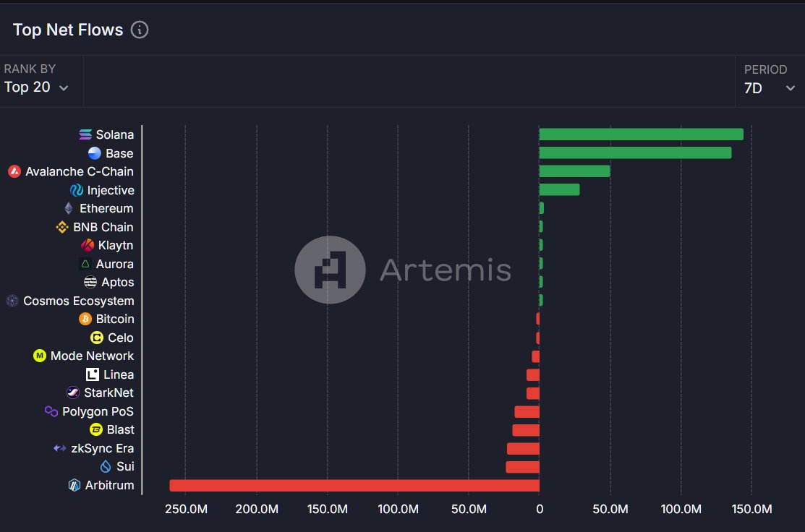This screenshot has height=532, width=805.
Task: Click the Aptos label
Action: [118, 282]
